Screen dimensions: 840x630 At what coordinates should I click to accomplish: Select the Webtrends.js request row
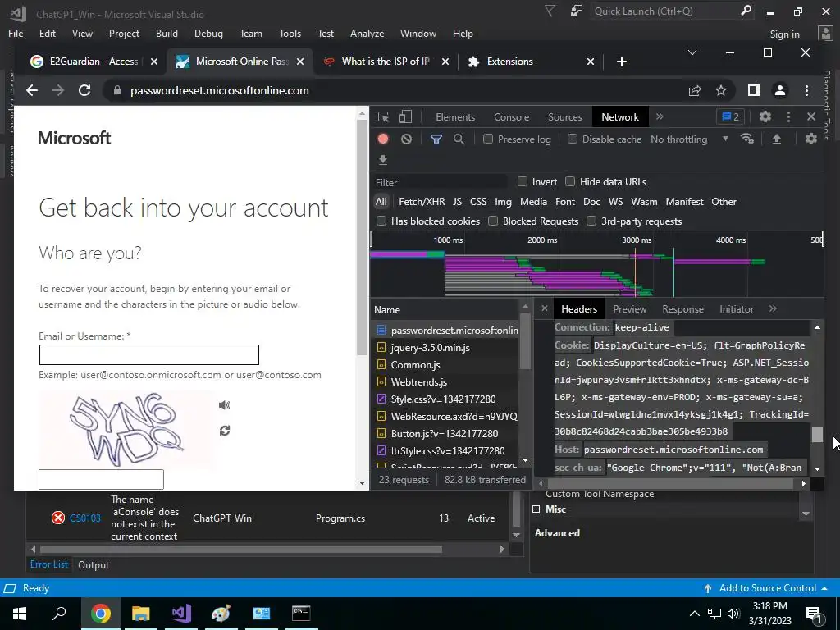tap(445, 382)
